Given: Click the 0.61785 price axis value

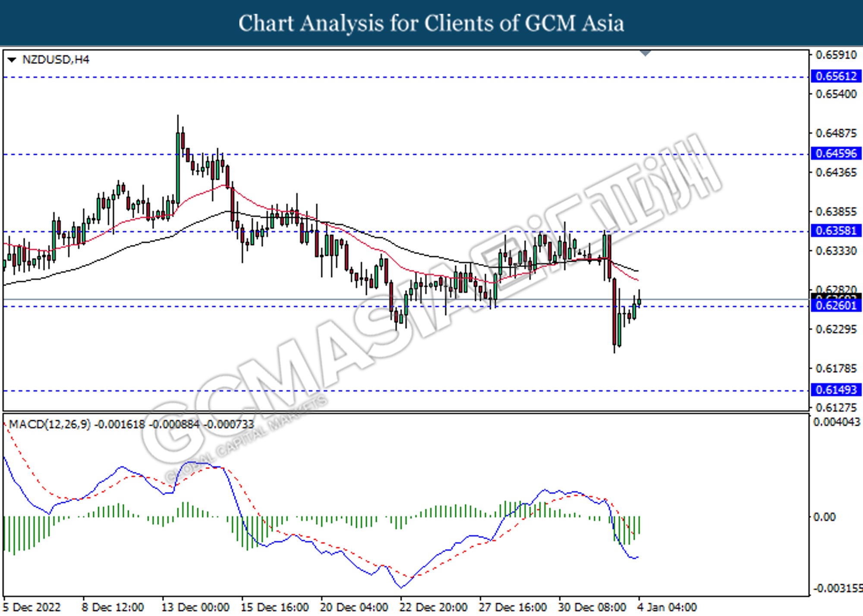Looking at the screenshot, I should tap(836, 369).
